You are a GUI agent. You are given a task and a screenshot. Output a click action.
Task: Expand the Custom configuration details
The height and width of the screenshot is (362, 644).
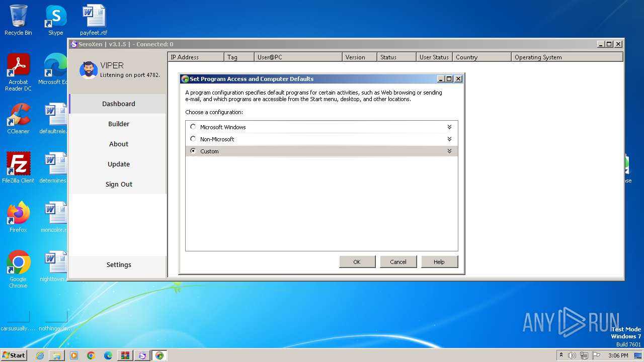click(x=449, y=151)
